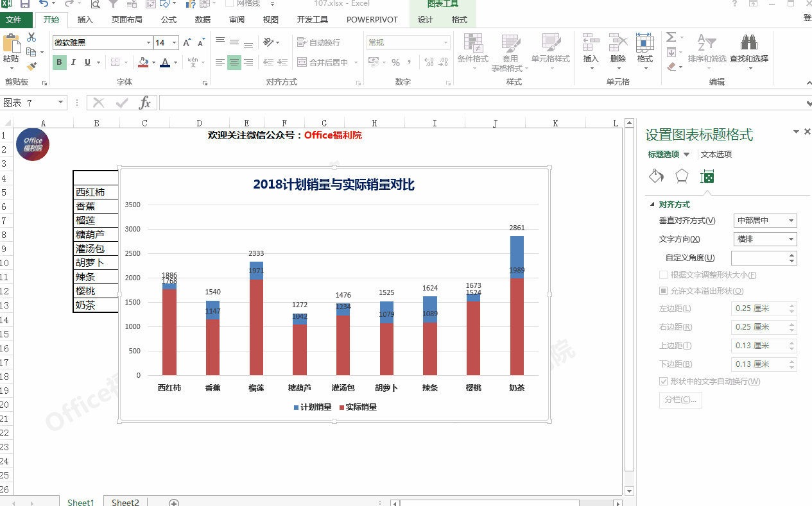Click the 分栏 button
Image resolution: width=812 pixels, height=506 pixels.
point(680,400)
